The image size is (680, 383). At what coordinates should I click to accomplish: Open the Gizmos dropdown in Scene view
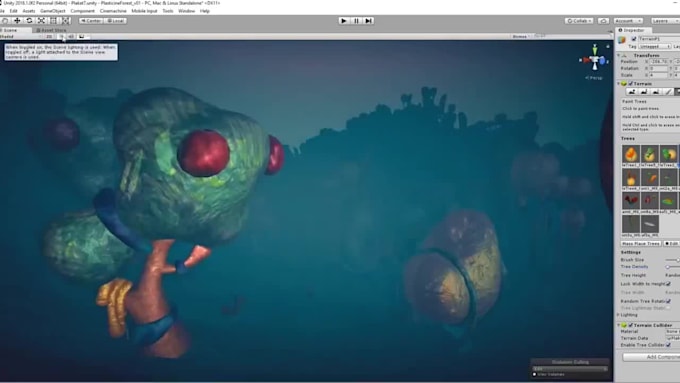pyautogui.click(x=522, y=36)
